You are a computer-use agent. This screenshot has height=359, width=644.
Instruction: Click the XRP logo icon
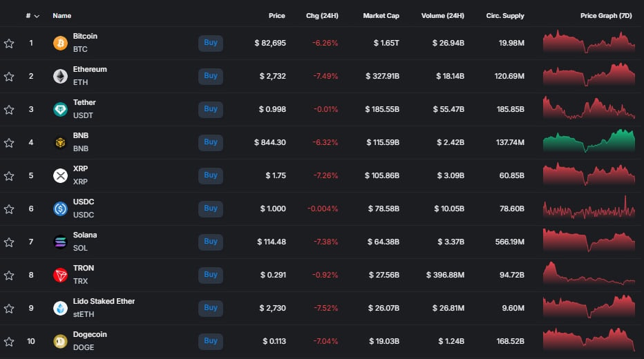[61, 176]
